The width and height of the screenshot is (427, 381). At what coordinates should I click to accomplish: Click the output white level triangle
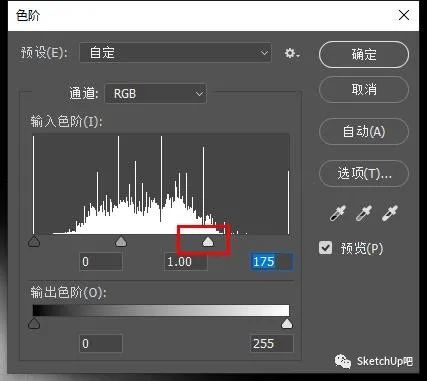[x=287, y=323]
